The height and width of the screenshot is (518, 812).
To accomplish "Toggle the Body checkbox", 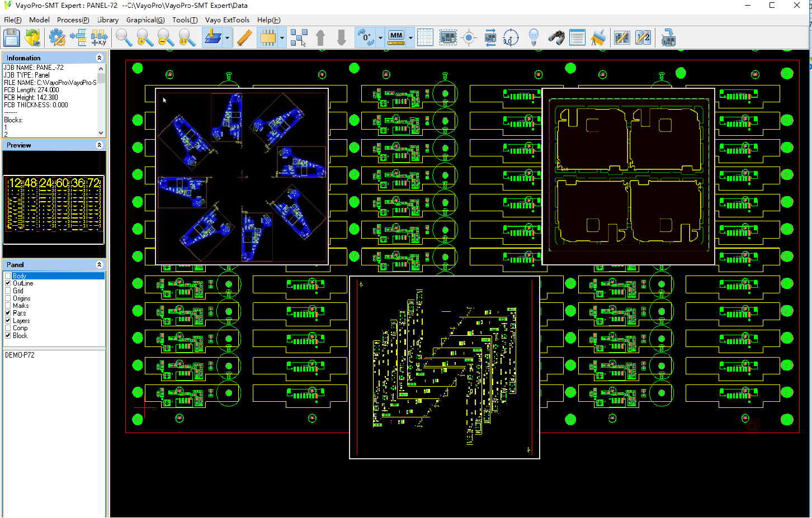I will (x=8, y=276).
